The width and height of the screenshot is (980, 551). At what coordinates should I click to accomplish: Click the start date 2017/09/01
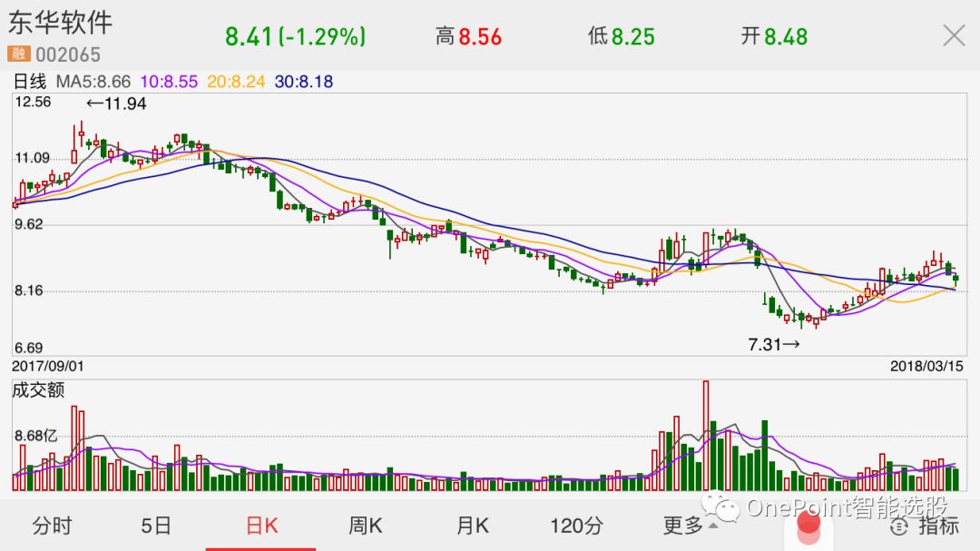coord(47,367)
